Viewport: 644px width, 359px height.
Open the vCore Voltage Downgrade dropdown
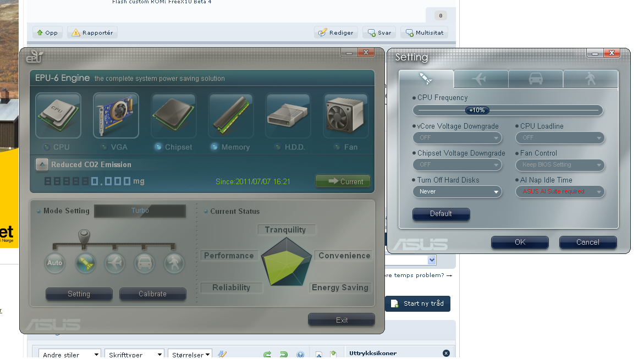pyautogui.click(x=457, y=137)
